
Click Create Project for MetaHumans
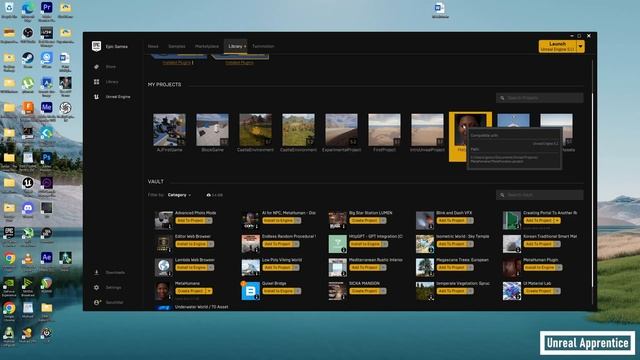coord(190,291)
